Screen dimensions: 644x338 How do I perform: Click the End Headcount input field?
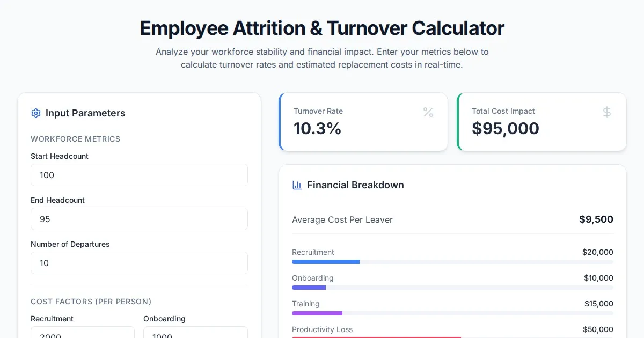139,219
